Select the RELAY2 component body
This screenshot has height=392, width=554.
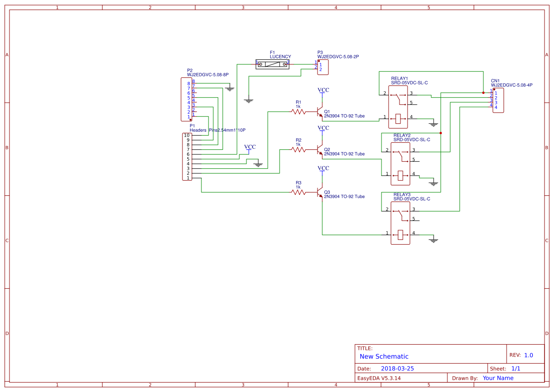pos(400,164)
